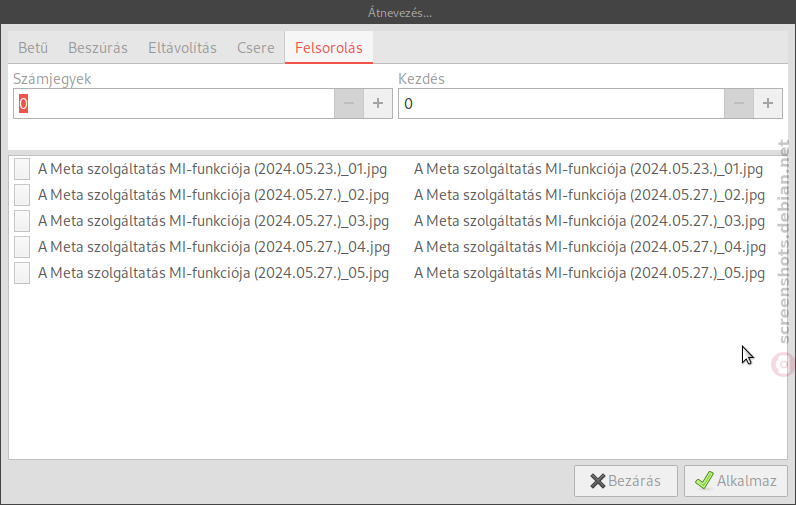Check the box for file _02.jpg

tap(22, 195)
